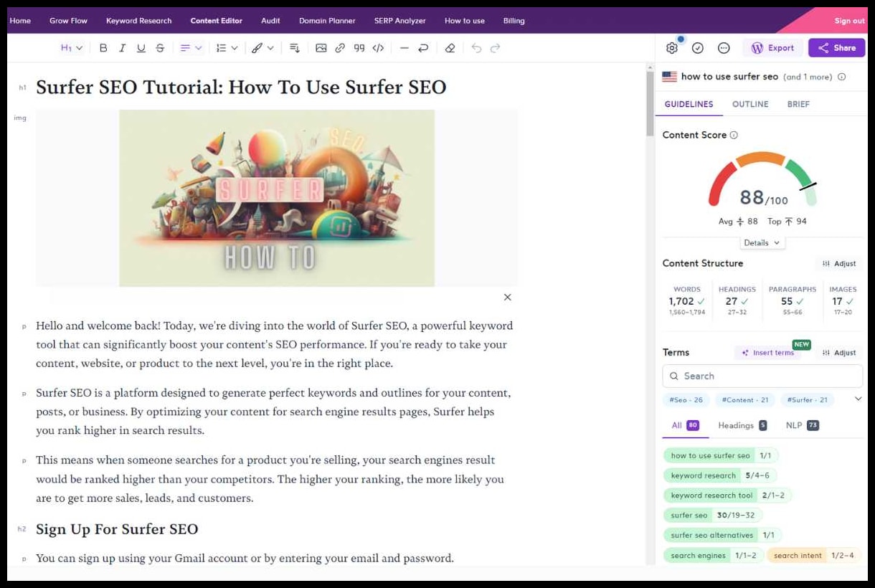
Task: Insert a horizontal divider line
Action: pyautogui.click(x=404, y=48)
